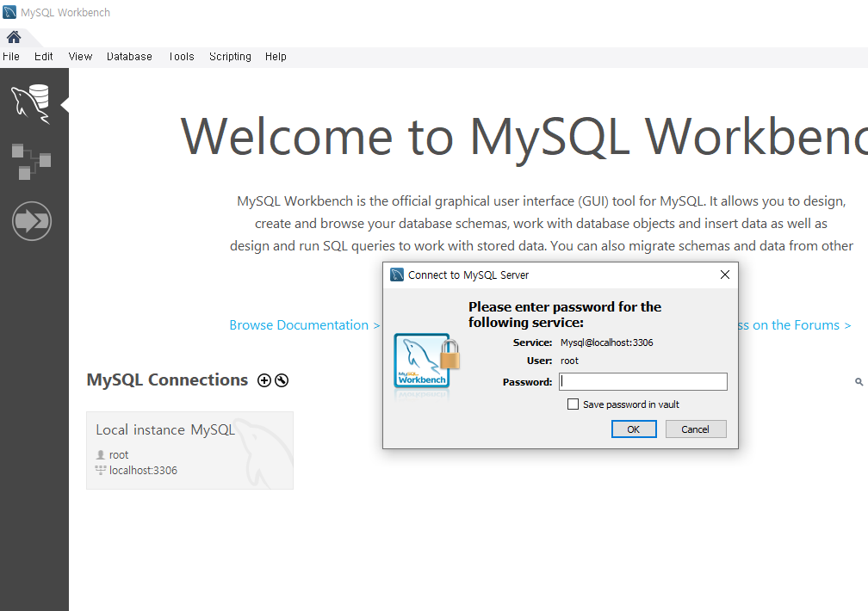Viewport: 868px width, 611px height.
Task: Click Service value Mysql@localhost:3306
Action: point(607,343)
